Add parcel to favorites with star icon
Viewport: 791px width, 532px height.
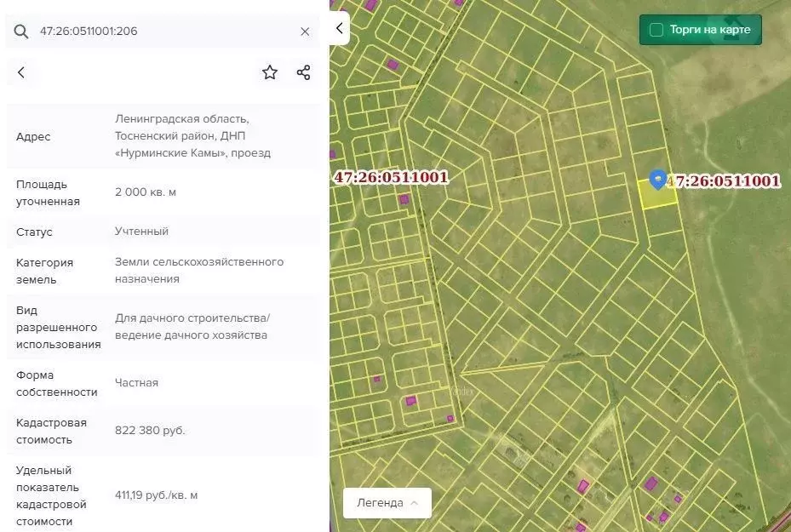pos(270,72)
